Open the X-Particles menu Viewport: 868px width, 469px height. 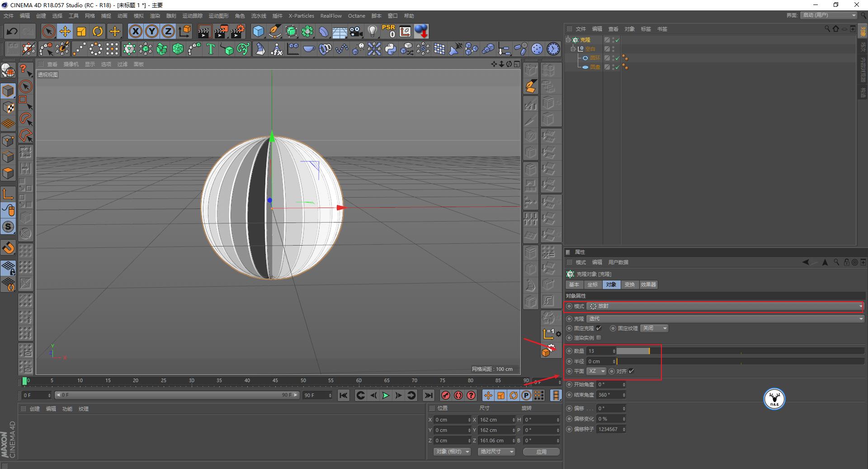click(x=301, y=16)
